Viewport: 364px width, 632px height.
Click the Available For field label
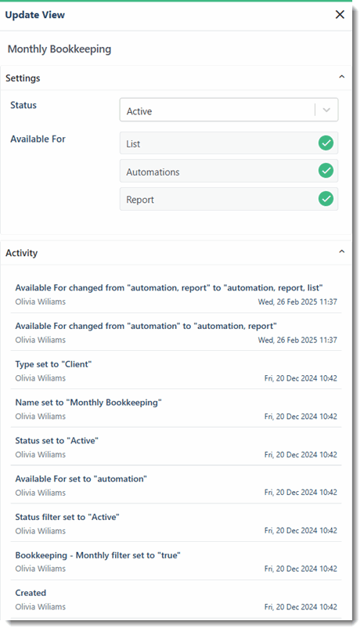click(38, 139)
